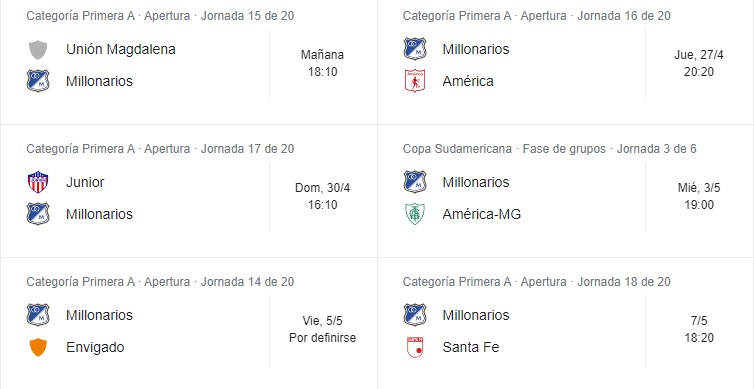Viewport: 754px width, 389px height.
Task: Select the Santa Fe team name
Action: (471, 347)
